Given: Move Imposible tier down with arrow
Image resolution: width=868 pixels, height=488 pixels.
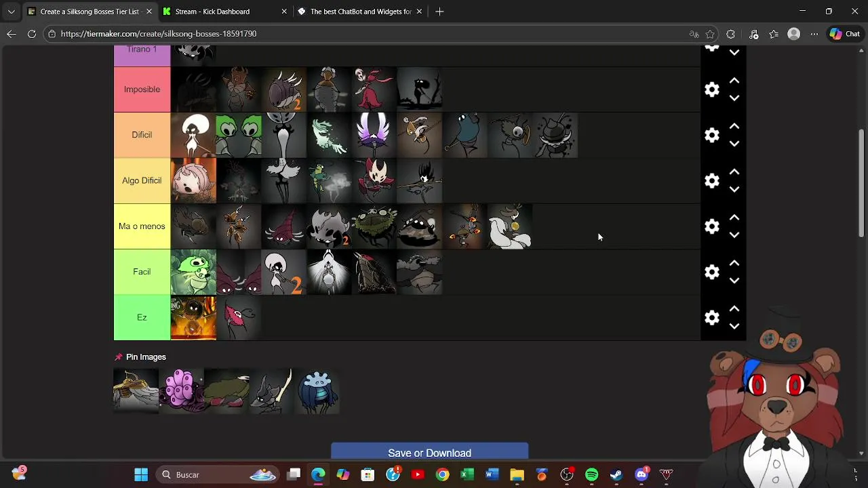Looking at the screenshot, I should click(x=734, y=98).
